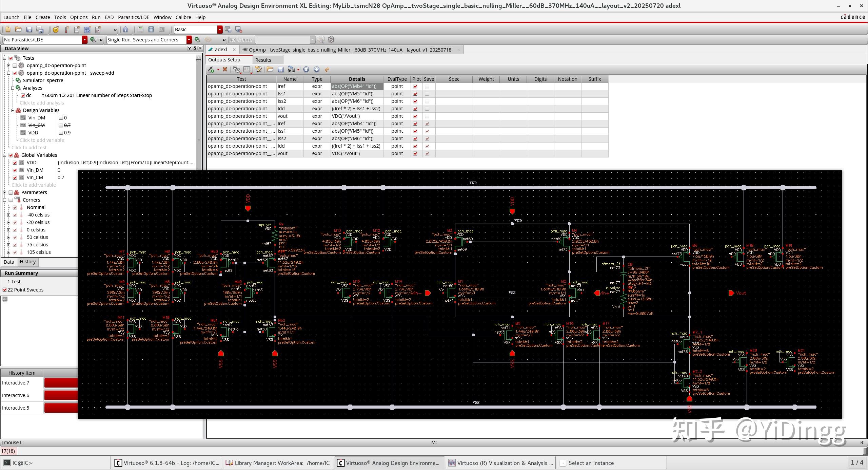Click the run simulation green icon
This screenshot has height=470, width=868.
point(197,40)
